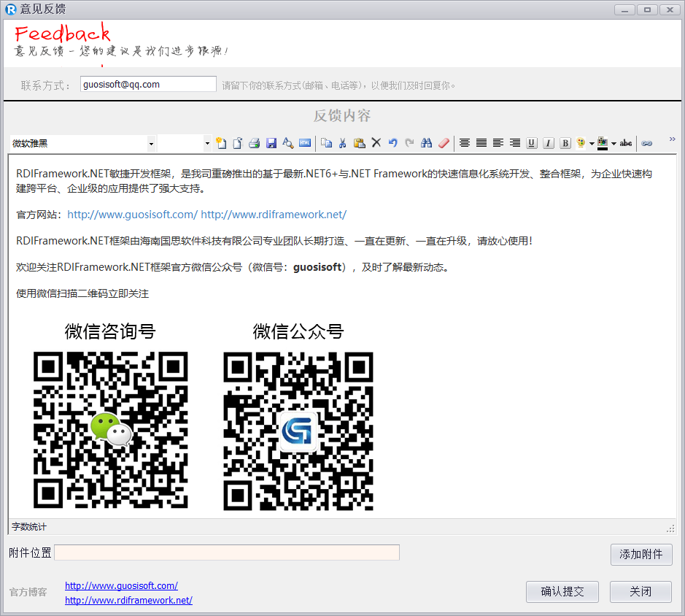Viewport: 685px width, 616px height.
Task: Open the bottom http://www.guosisoft.com/ blog link
Action: (121, 585)
